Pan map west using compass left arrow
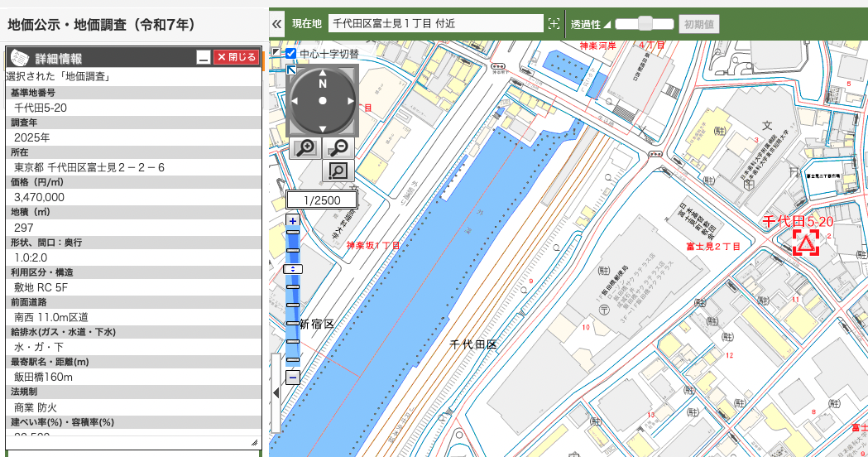The width and height of the screenshot is (868, 457). coord(295,101)
